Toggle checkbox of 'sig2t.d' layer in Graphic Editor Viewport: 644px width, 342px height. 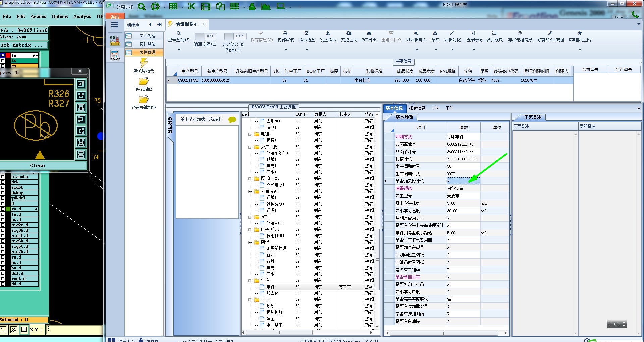3,225
